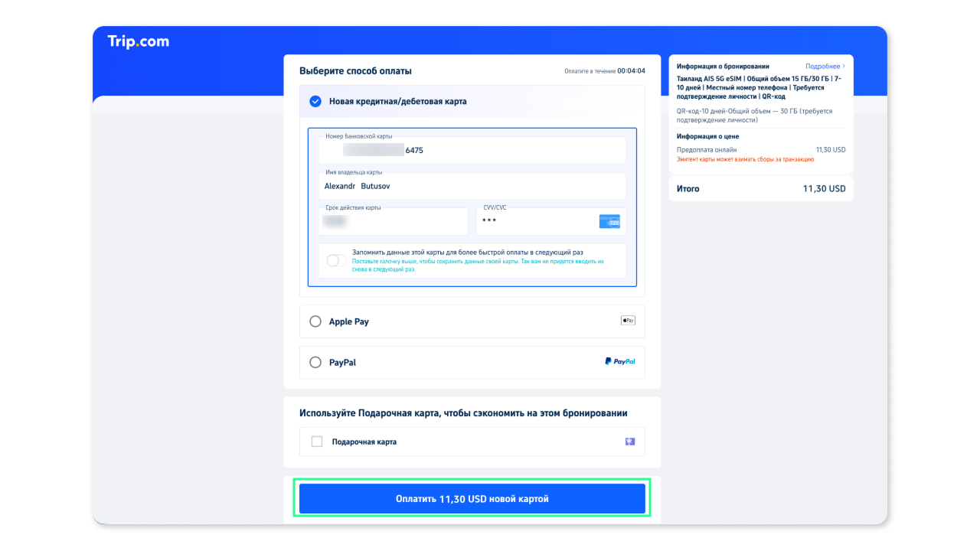Click the gift card icon
This screenshot has height=551, width=980.
pyautogui.click(x=630, y=442)
